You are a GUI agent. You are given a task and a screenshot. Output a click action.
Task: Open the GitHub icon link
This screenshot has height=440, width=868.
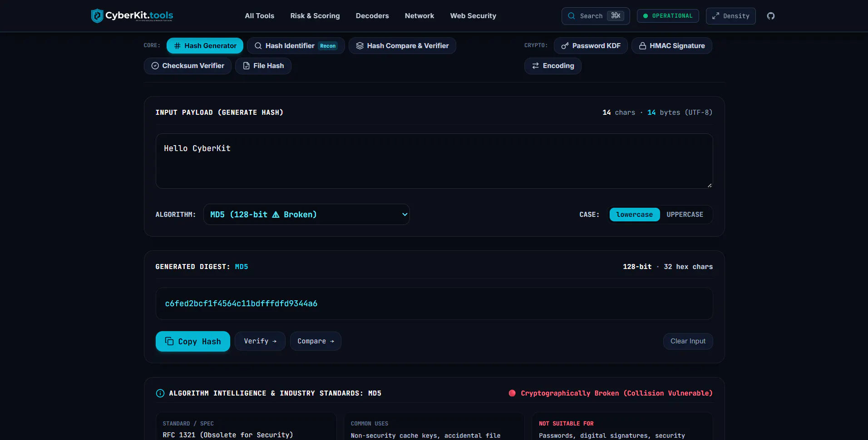click(x=771, y=16)
